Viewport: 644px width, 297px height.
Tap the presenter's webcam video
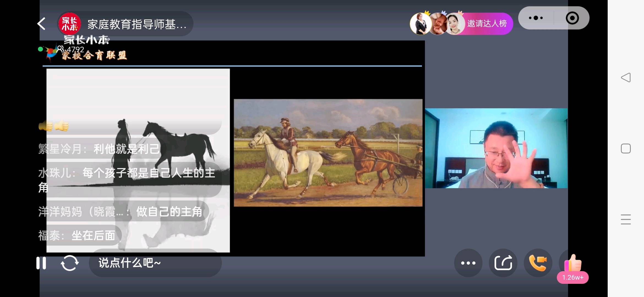coord(496,148)
